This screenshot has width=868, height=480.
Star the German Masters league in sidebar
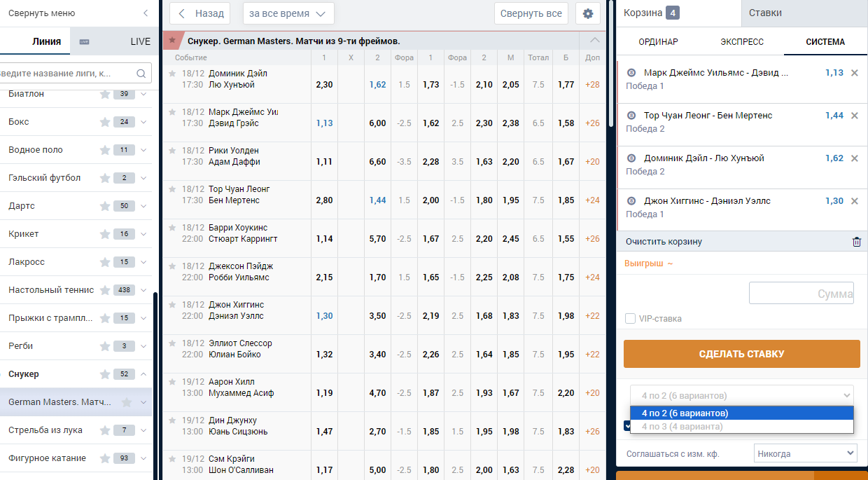tap(127, 402)
